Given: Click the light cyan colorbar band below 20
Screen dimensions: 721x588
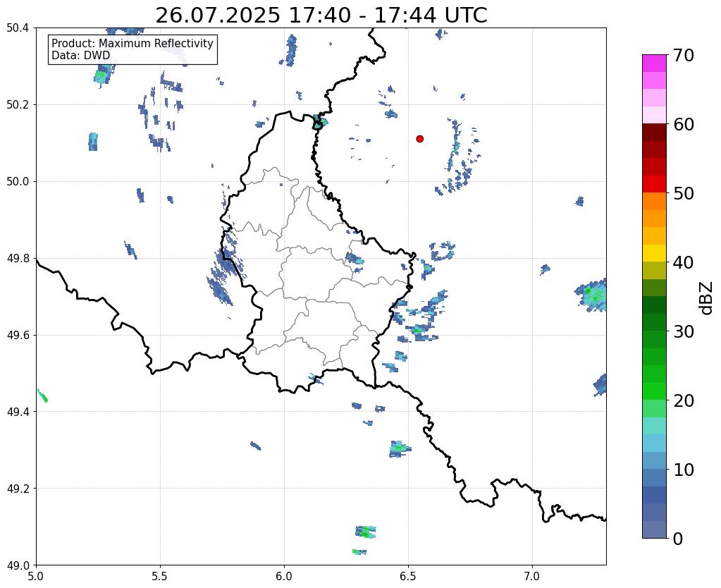Looking at the screenshot, I should click(x=654, y=426).
